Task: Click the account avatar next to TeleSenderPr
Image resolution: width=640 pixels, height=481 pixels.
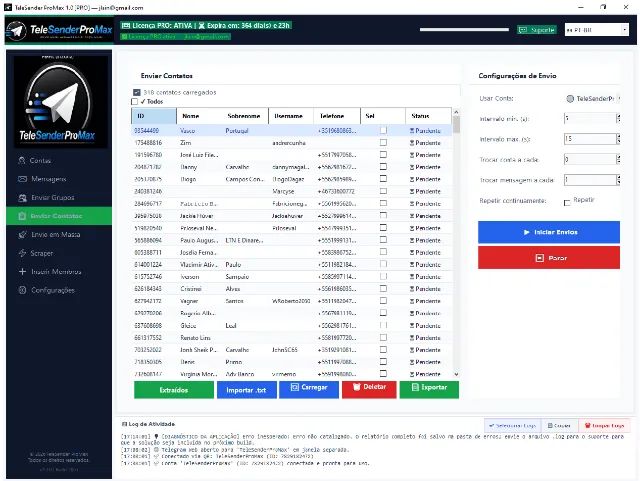Action: click(570, 98)
